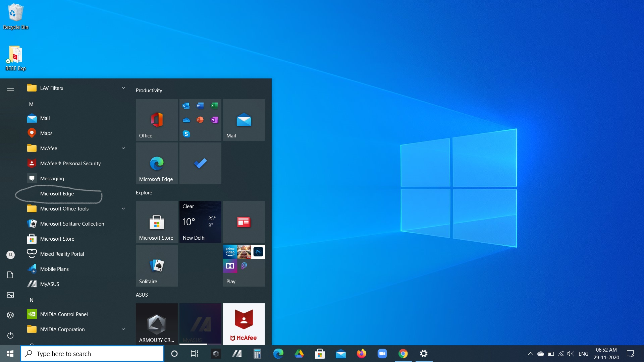
Task: Expand Microsoft Office Tools folder chevron
Action: click(x=123, y=208)
